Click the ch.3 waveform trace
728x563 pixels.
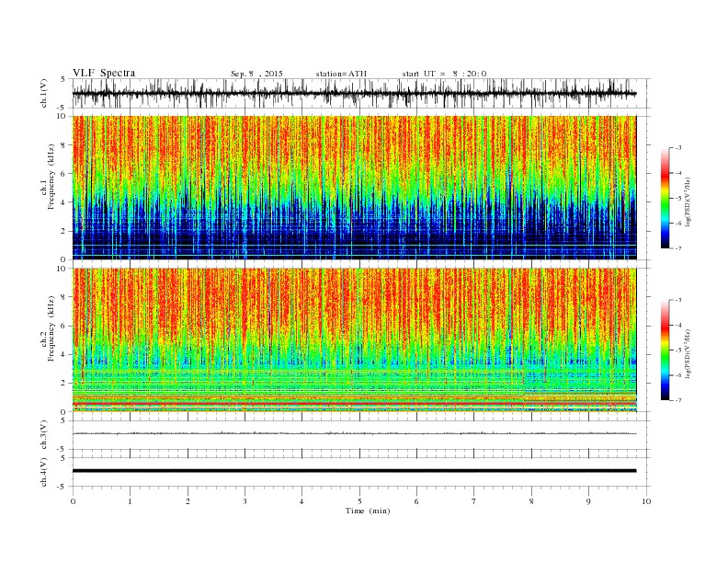coord(354,433)
